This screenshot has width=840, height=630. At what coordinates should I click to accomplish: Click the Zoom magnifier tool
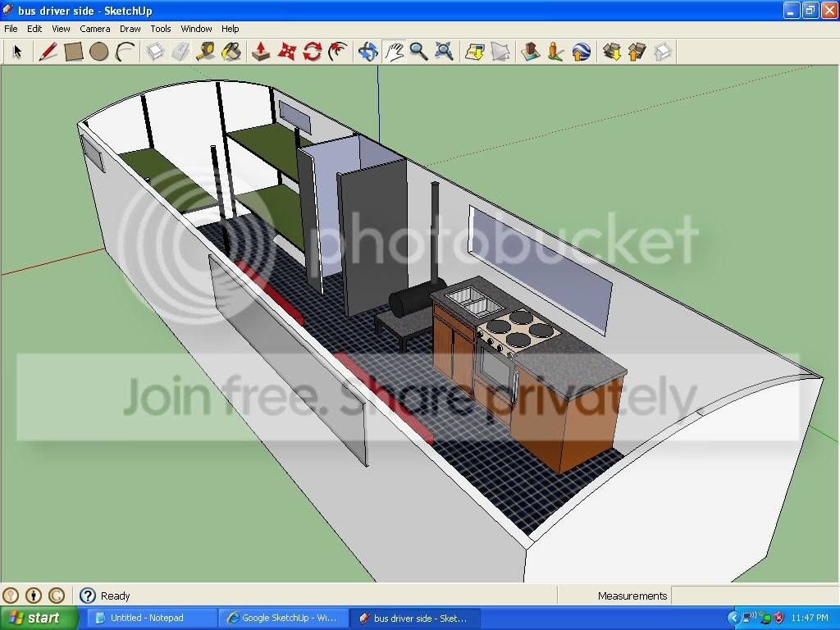pos(419,52)
